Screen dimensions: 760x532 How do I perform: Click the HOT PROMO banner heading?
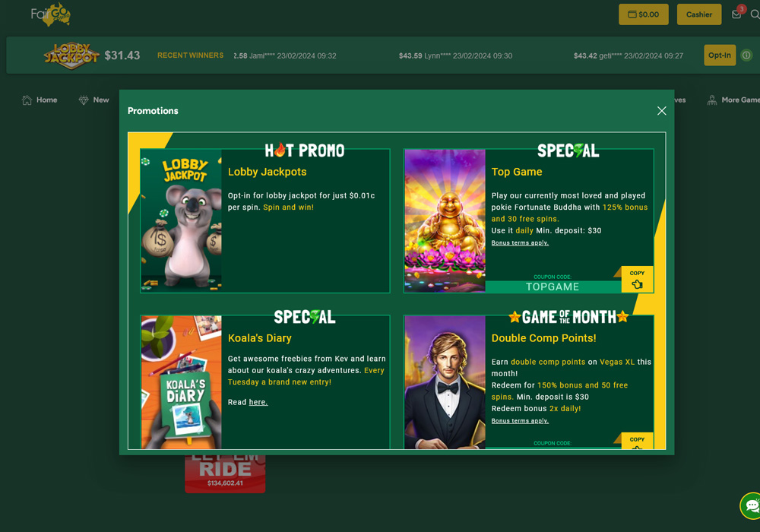[305, 150]
